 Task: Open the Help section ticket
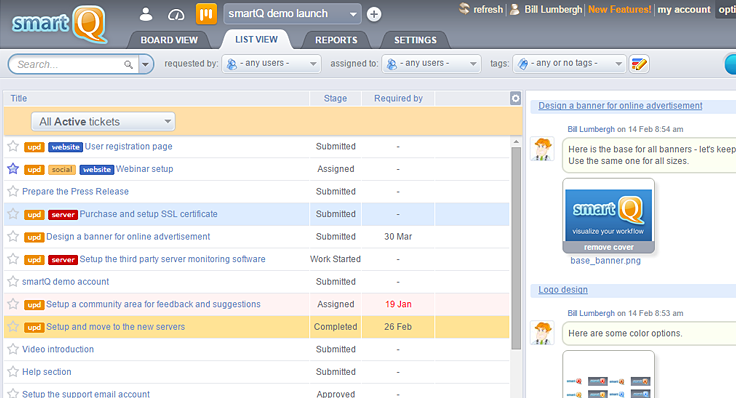(46, 372)
